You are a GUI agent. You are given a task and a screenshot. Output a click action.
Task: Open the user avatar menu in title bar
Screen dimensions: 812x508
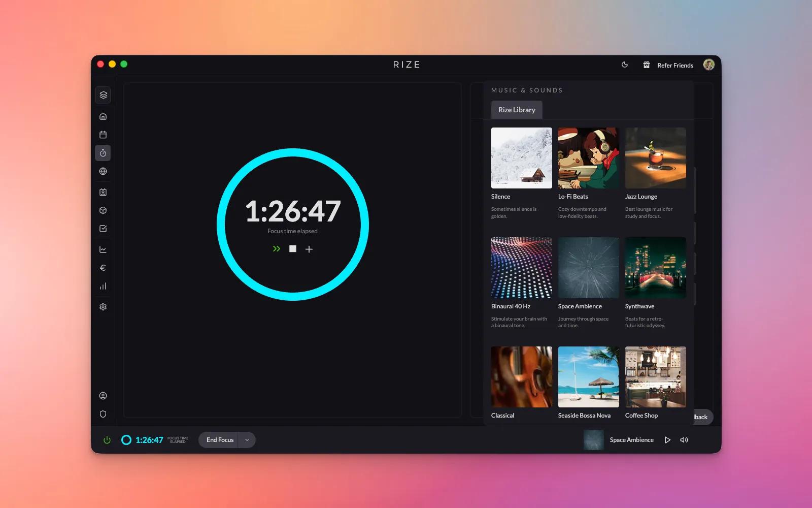(x=708, y=65)
